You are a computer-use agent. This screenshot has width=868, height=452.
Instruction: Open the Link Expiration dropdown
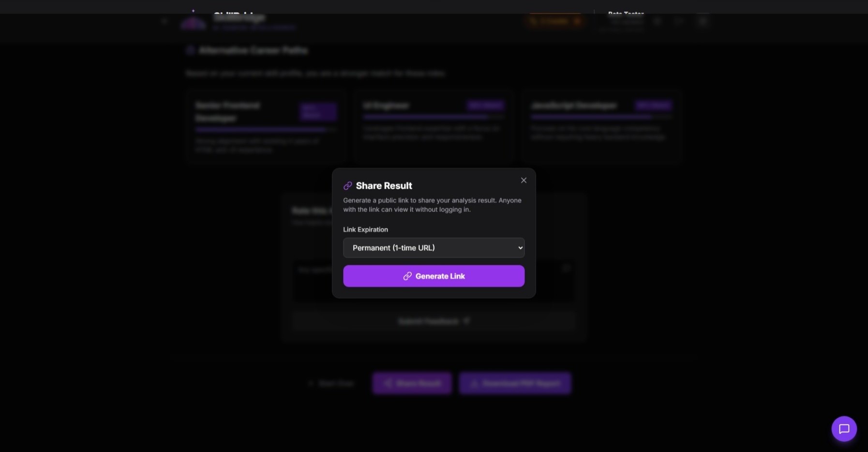tap(434, 248)
